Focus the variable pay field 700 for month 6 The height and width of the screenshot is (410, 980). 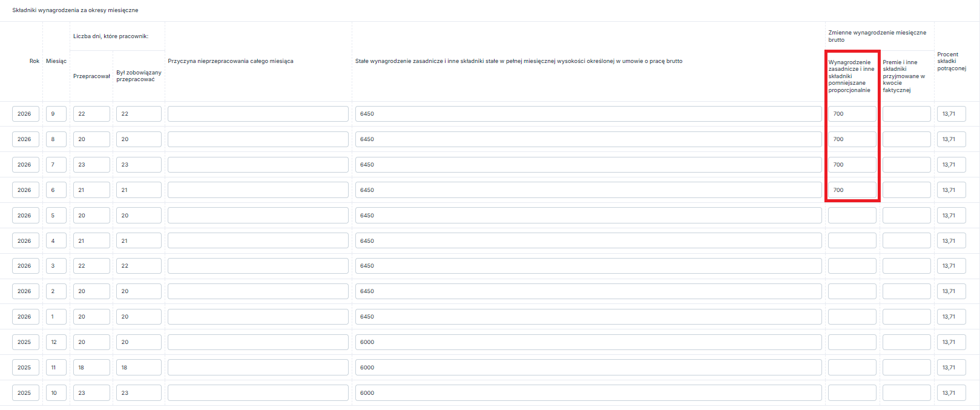852,190
